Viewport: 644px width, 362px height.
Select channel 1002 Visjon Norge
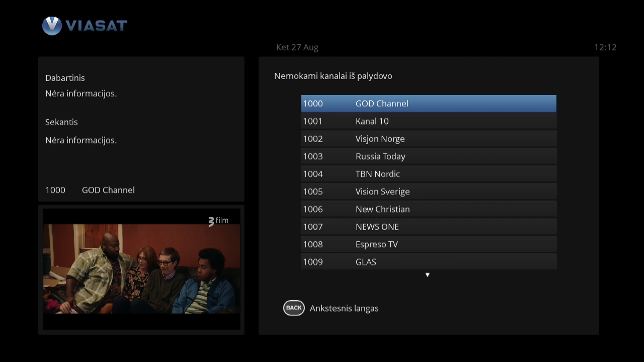[x=429, y=139]
